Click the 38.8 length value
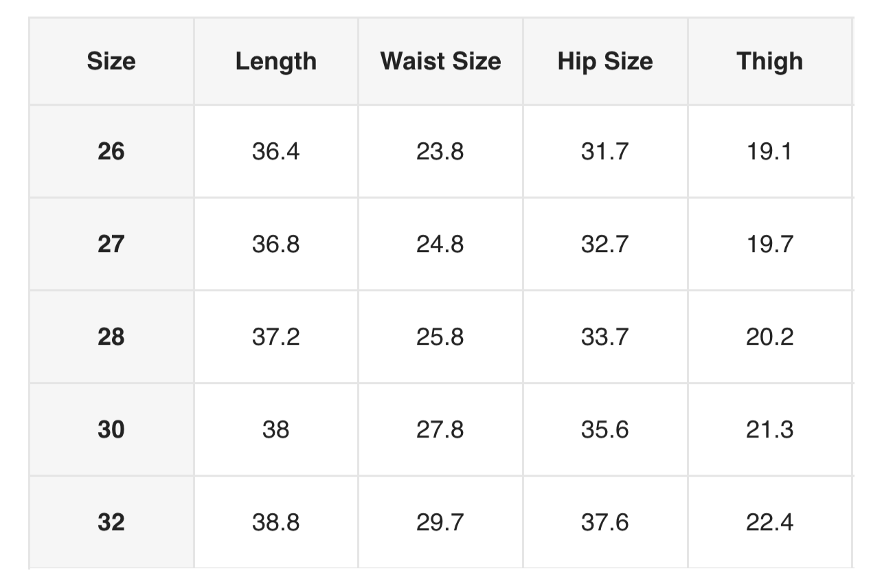The height and width of the screenshot is (588, 882). tap(275, 522)
